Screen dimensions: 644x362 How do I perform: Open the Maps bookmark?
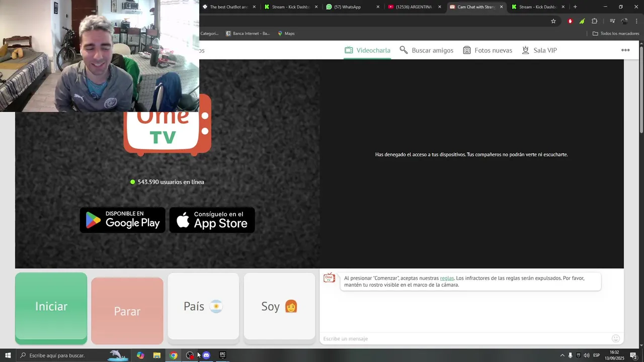pos(286,34)
